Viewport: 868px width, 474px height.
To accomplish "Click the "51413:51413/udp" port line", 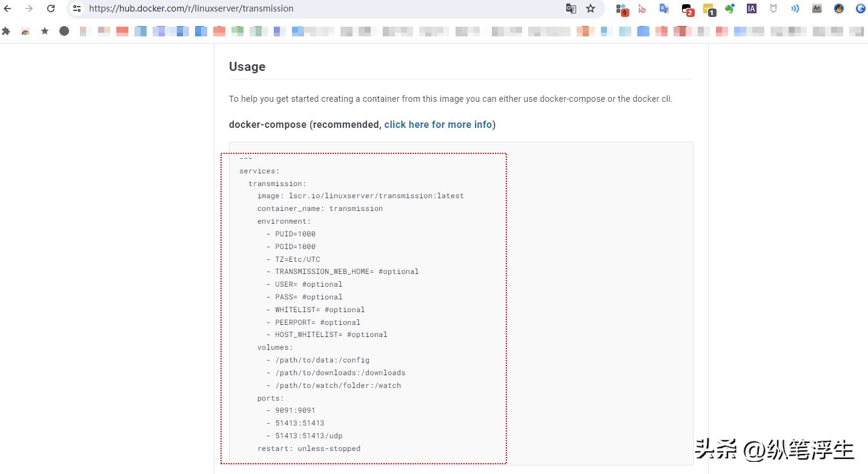I will (x=305, y=436).
